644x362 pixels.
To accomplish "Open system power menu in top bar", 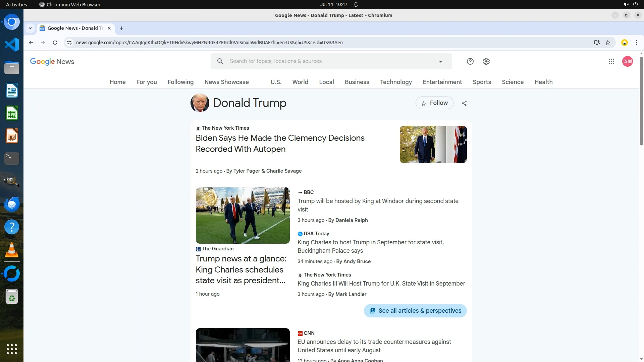I will [635, 5].
